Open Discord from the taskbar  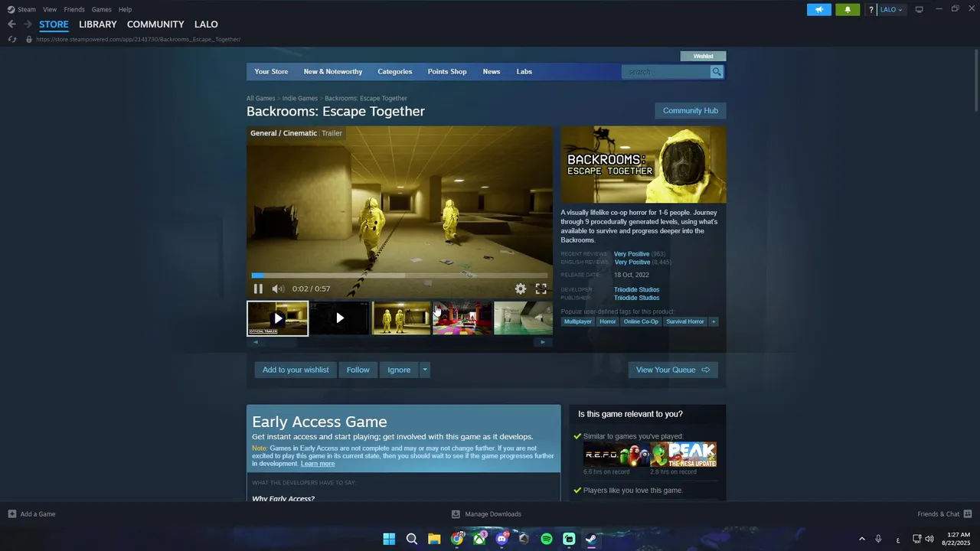501,539
